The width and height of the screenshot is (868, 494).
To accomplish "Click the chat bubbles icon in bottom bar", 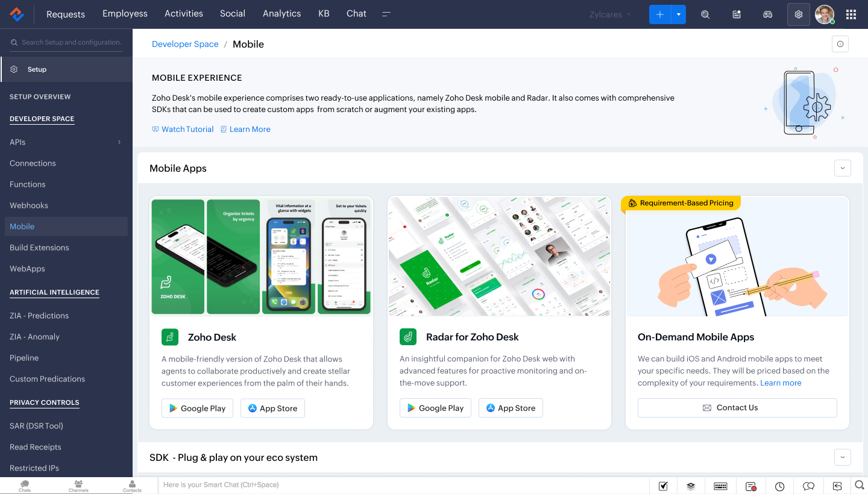I will [809, 486].
